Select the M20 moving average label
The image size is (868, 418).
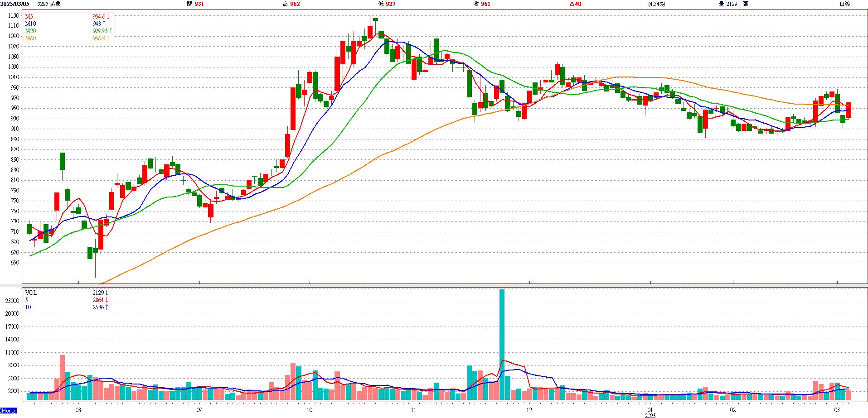coord(30,31)
